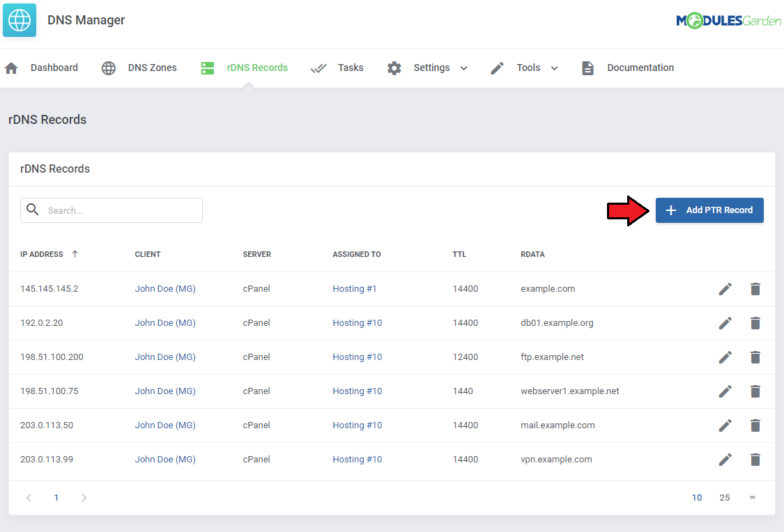The height and width of the screenshot is (532, 784).
Task: Click the Tasks double-checkmark icon
Action: click(x=318, y=68)
